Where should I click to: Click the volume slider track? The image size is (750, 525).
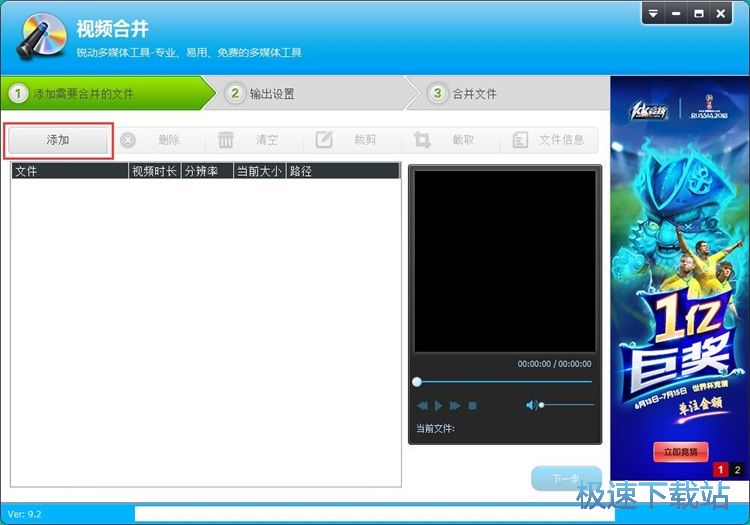tap(567, 405)
